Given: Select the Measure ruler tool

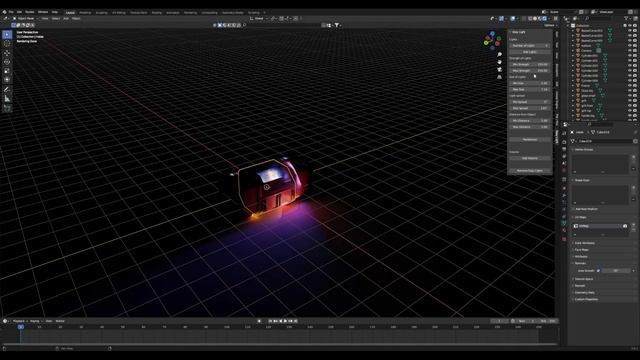Looking at the screenshot, I should (x=7, y=98).
